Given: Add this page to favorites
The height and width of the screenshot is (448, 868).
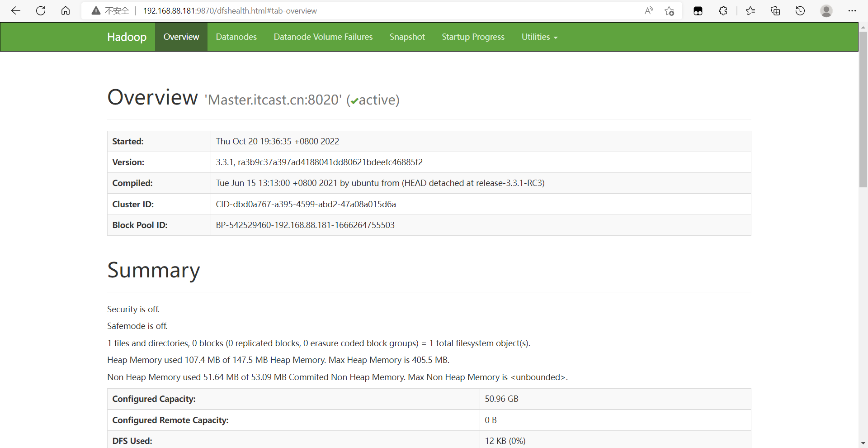Looking at the screenshot, I should point(670,11).
